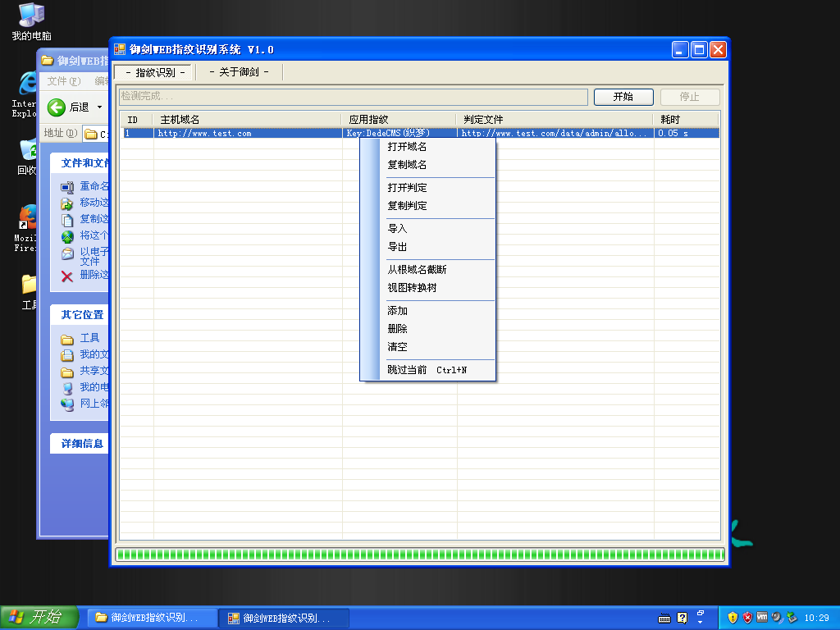Choose '导入' from context menu
This screenshot has height=630, width=840.
tap(397, 229)
